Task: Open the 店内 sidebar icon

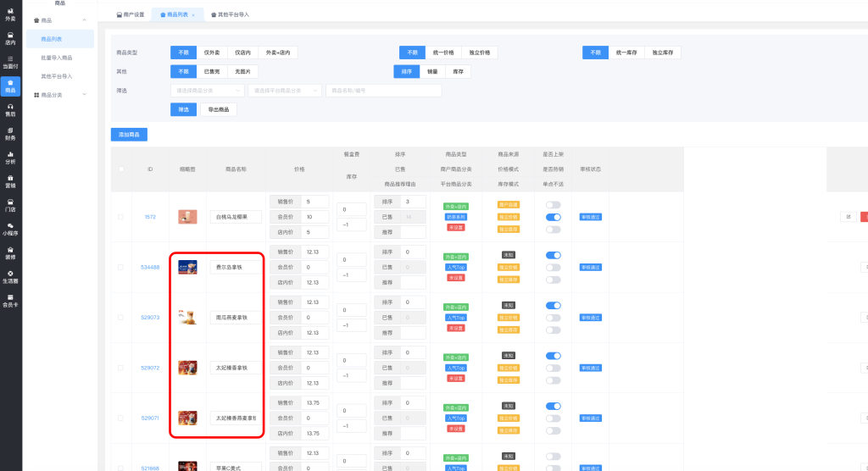Action: 10,38
